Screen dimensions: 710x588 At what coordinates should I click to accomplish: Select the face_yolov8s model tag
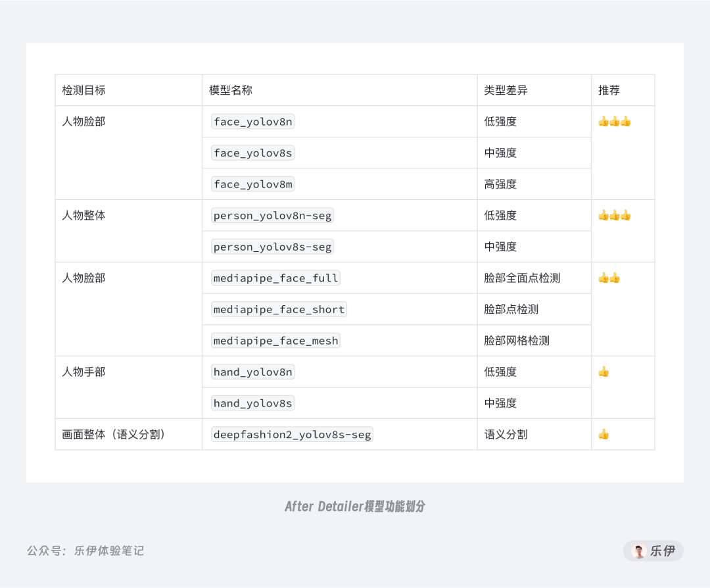252,153
